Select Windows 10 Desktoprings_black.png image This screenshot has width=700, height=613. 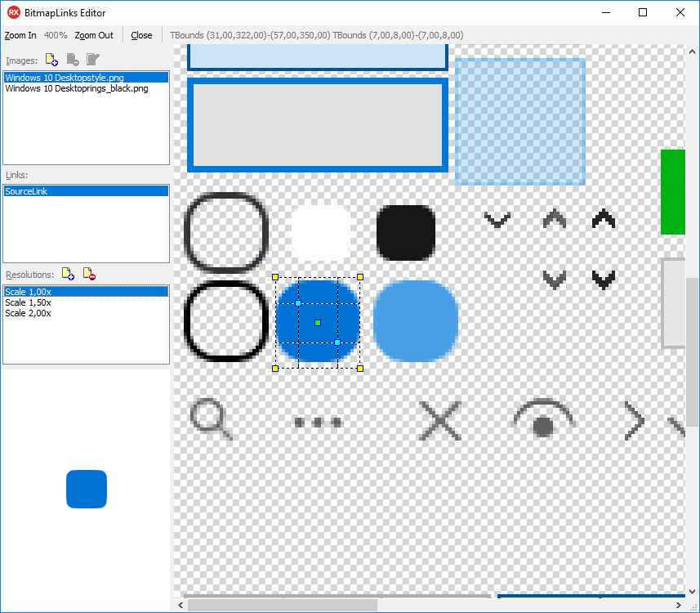point(86,88)
